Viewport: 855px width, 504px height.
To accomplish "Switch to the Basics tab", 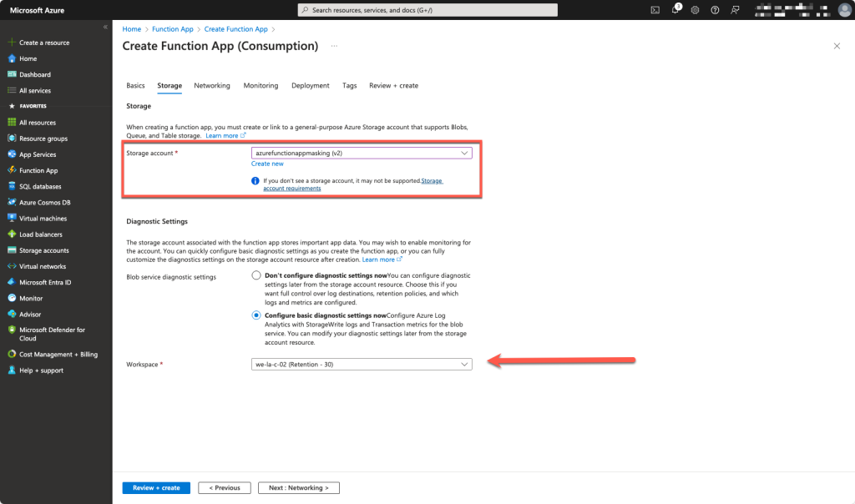I will [x=136, y=86].
